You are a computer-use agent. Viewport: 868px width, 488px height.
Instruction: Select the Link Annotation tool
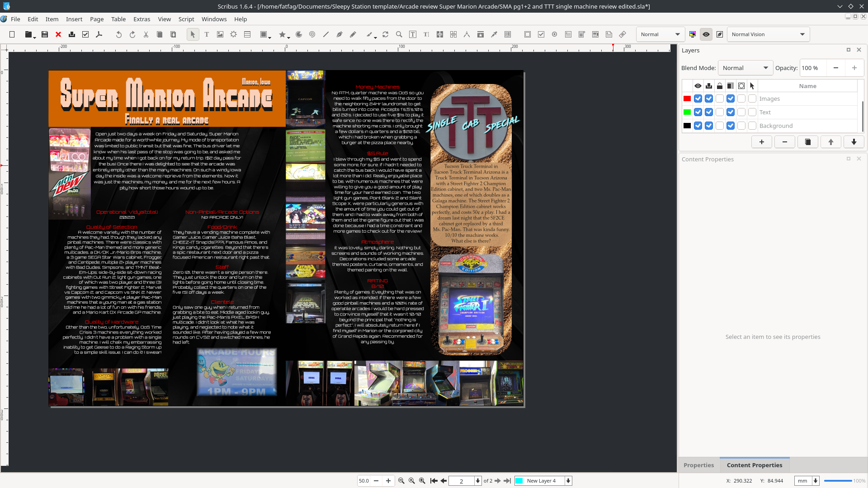[x=623, y=34]
